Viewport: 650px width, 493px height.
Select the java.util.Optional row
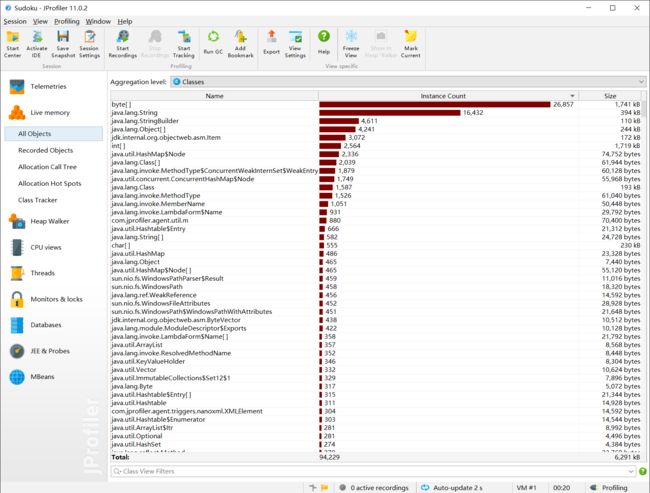tap(376, 436)
